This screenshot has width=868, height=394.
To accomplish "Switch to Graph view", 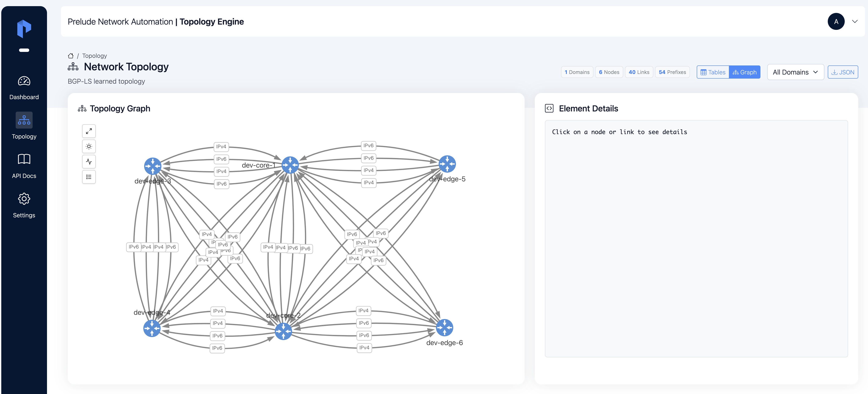I will tap(745, 72).
